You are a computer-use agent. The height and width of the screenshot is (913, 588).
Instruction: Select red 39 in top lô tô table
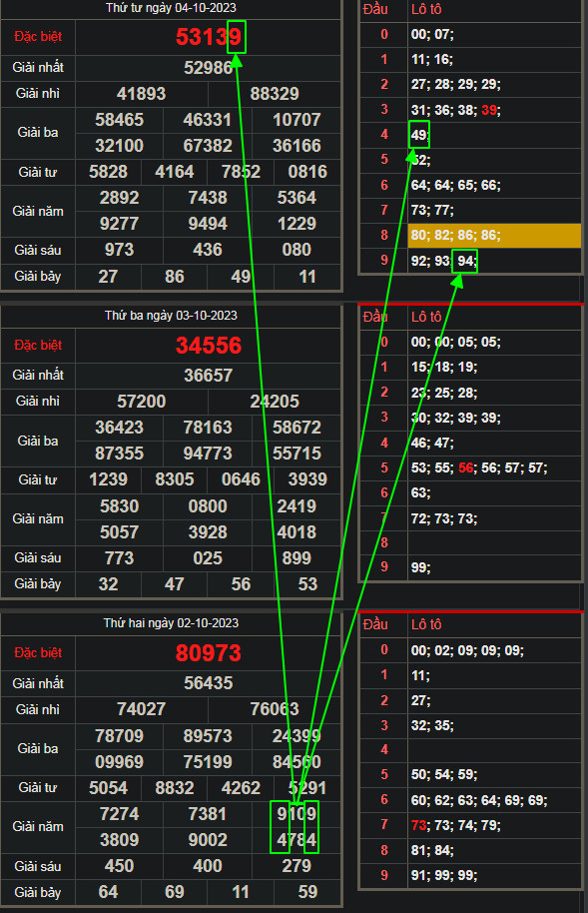click(x=489, y=110)
